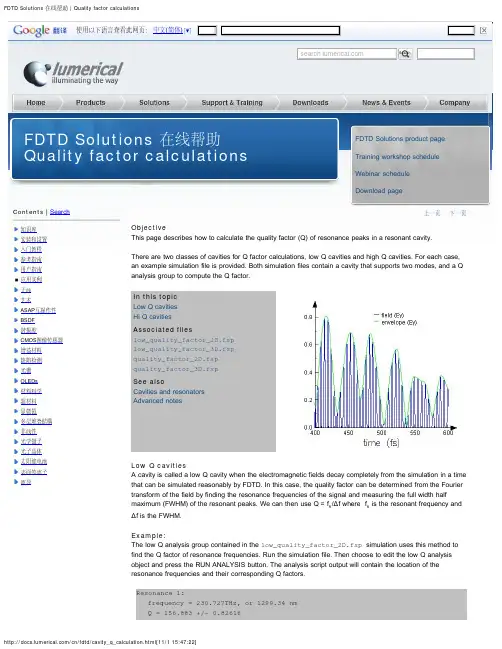Expand first contents tree arrow under Contents
Screen dimensions: 502x649
[16, 229]
